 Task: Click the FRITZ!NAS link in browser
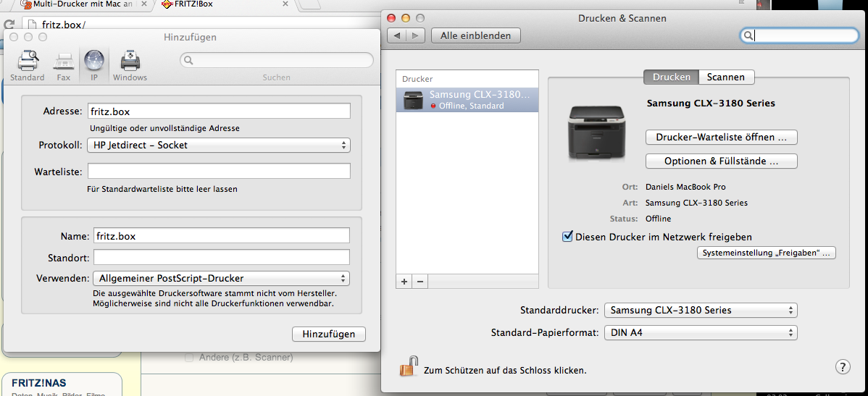click(38, 382)
